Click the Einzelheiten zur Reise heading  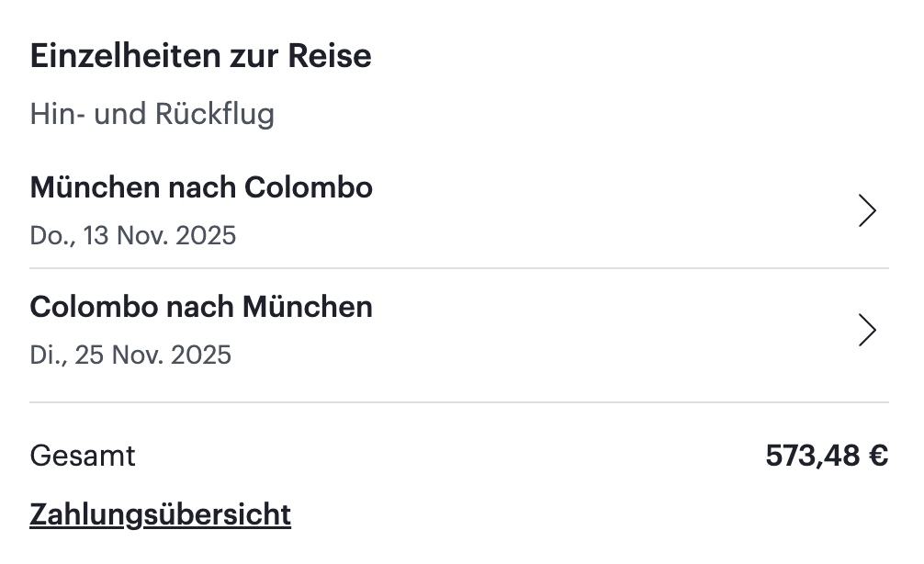200,56
